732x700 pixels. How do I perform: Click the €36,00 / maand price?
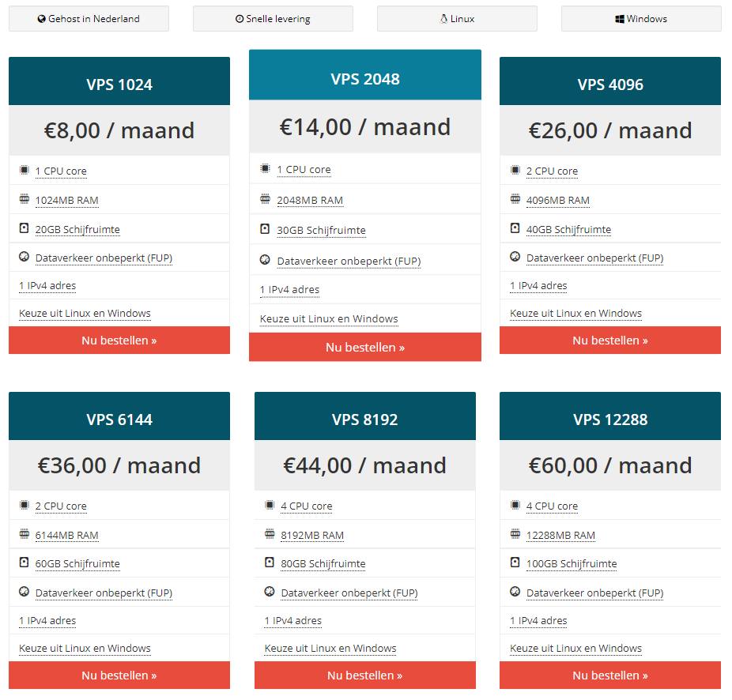click(119, 465)
